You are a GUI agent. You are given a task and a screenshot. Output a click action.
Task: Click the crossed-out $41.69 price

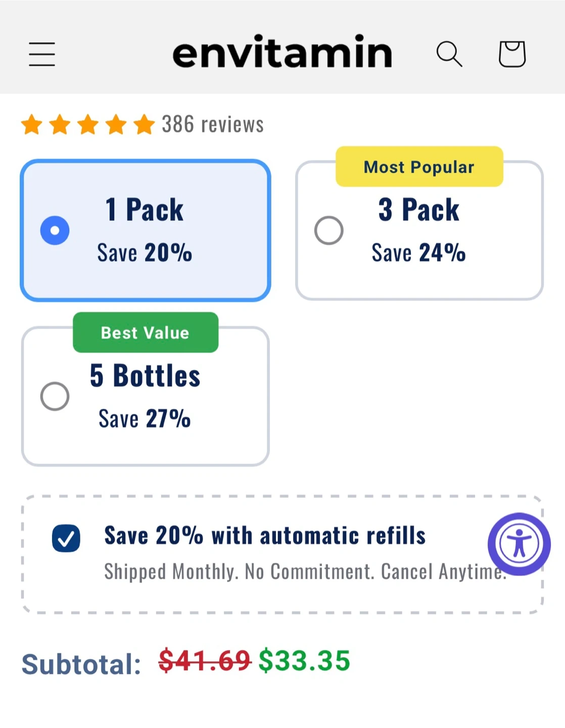pos(205,661)
